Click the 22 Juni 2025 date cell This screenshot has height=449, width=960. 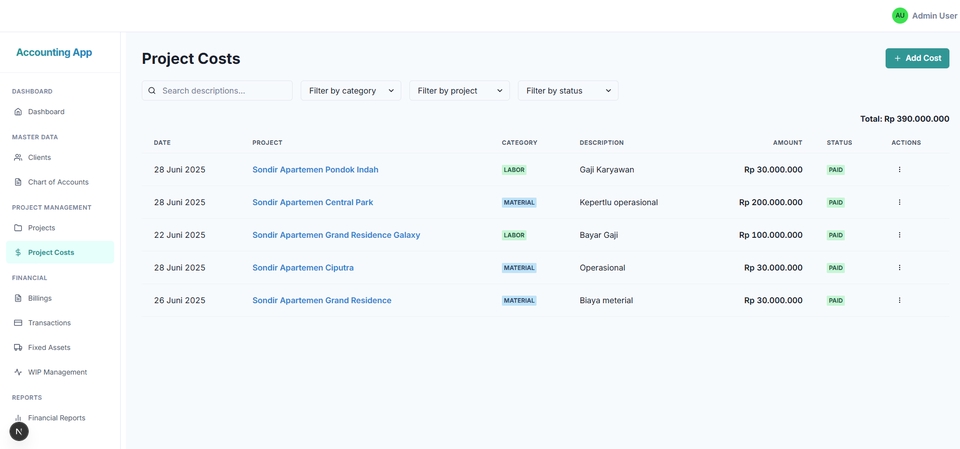pos(179,235)
